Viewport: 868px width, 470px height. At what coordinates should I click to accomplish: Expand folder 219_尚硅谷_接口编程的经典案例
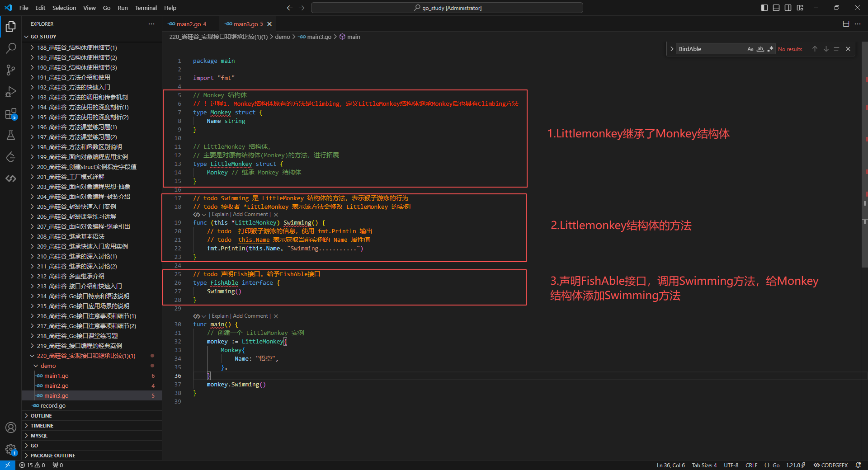coord(92,346)
